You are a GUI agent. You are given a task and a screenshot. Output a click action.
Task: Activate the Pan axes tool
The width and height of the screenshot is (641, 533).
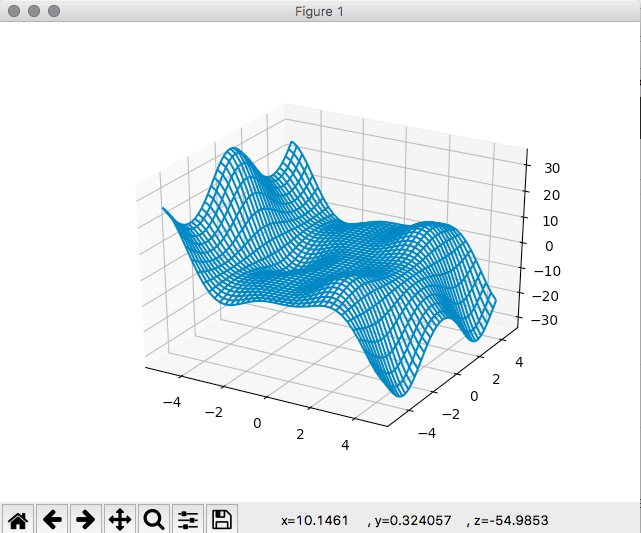point(120,519)
